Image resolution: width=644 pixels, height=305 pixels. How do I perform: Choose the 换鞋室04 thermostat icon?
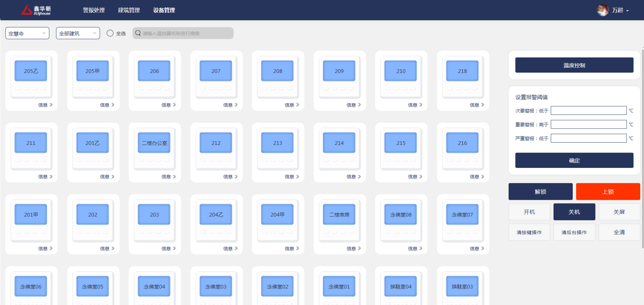401,286
